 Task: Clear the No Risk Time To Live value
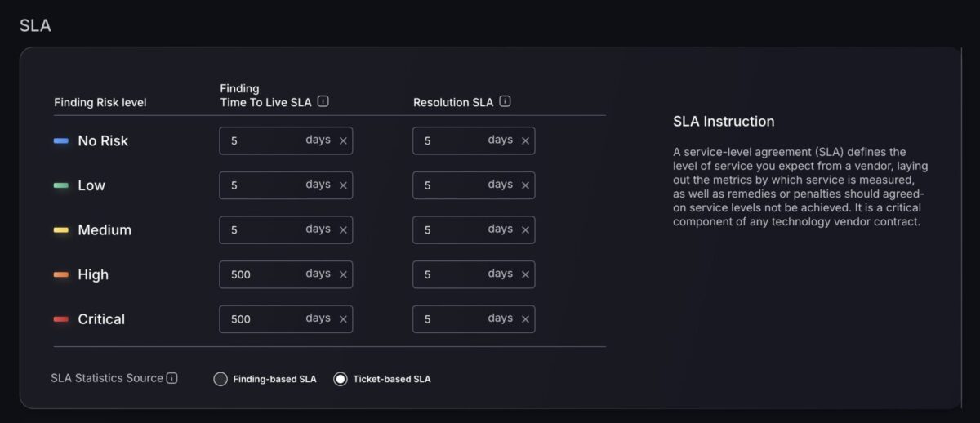pos(343,140)
